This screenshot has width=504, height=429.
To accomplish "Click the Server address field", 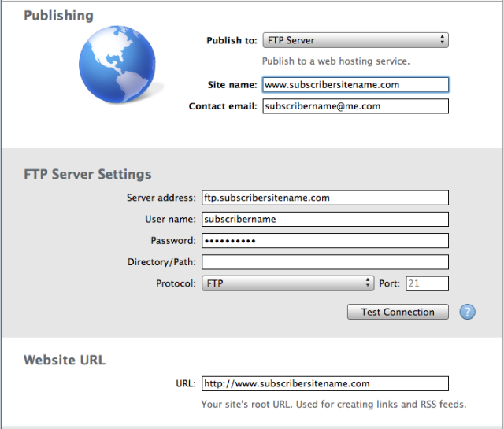I will pos(325,198).
